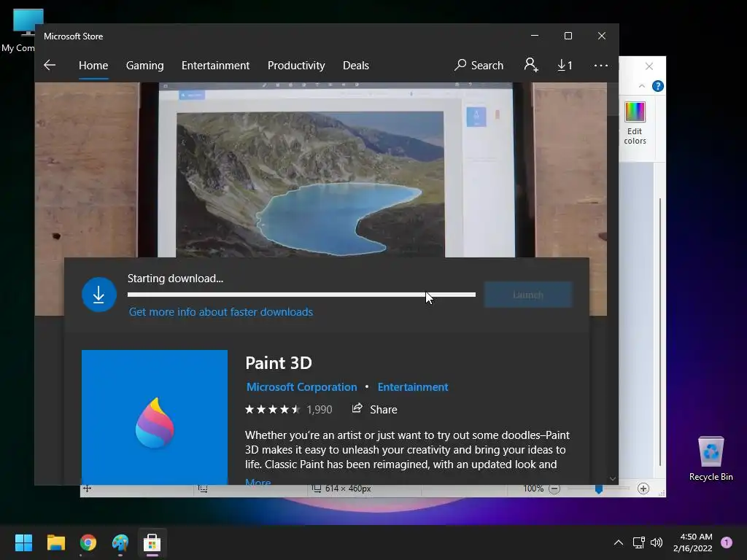Open the Productivity tab
747x560 pixels.
(296, 65)
